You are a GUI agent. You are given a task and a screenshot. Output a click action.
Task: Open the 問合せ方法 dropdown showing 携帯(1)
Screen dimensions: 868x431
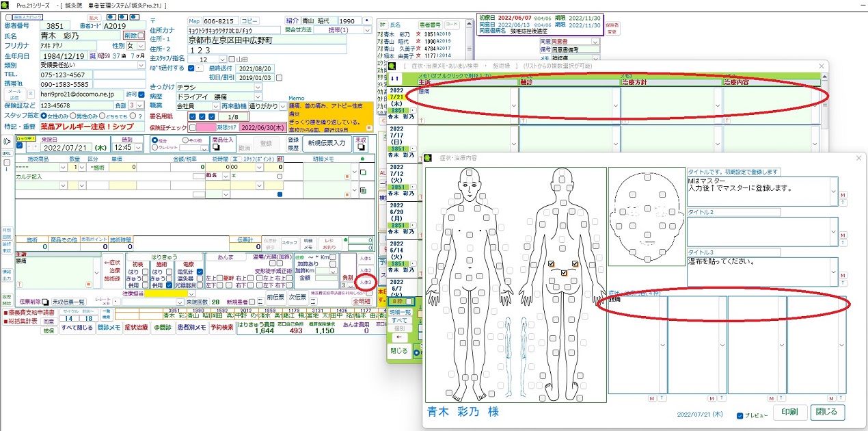pos(369,30)
